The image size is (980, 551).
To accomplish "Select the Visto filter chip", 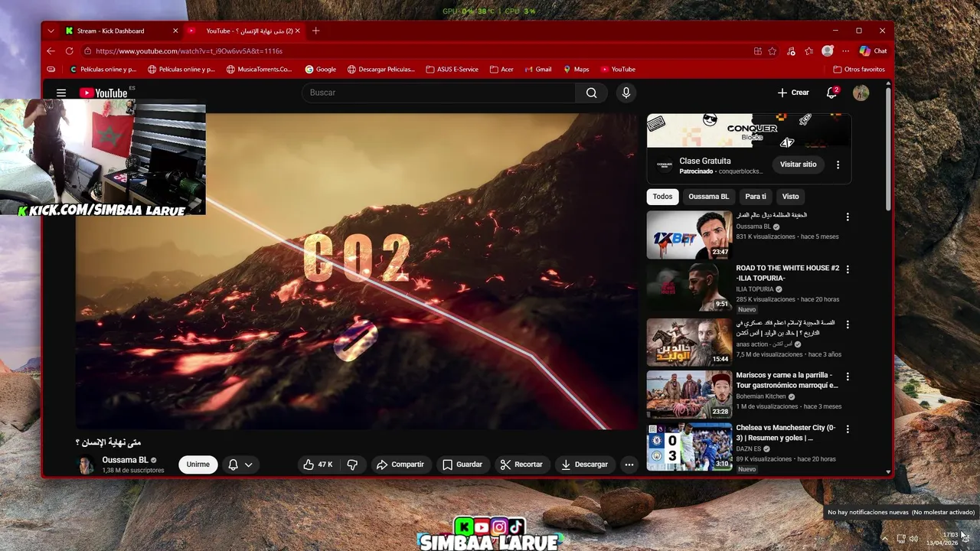I will pyautogui.click(x=791, y=197).
